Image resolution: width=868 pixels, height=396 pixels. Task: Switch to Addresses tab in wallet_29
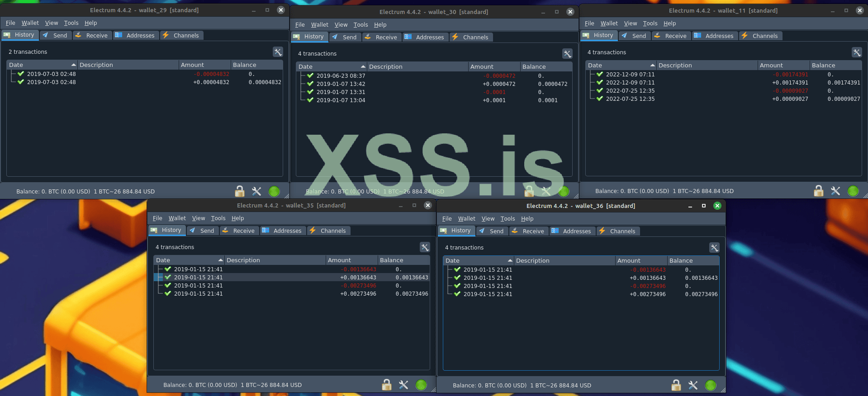tap(136, 35)
